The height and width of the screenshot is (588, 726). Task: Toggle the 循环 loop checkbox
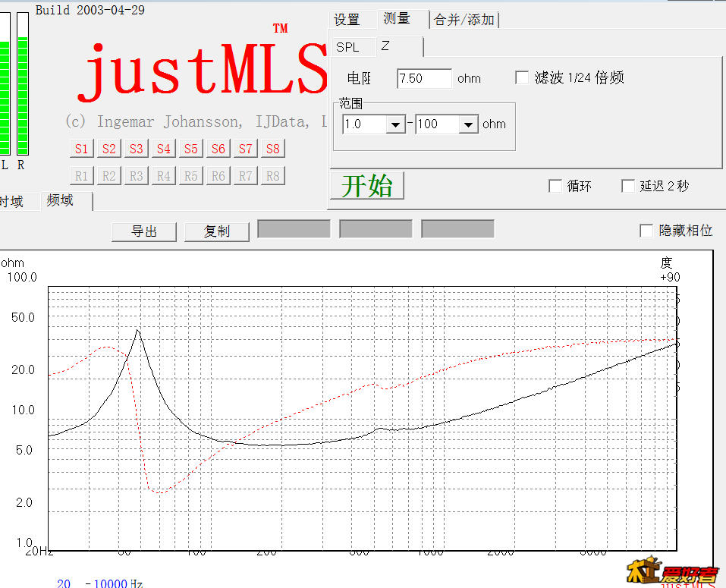(x=555, y=186)
